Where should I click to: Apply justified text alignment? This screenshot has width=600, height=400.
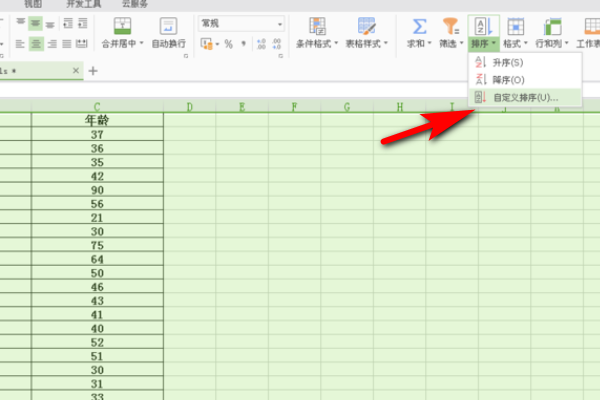(67, 44)
